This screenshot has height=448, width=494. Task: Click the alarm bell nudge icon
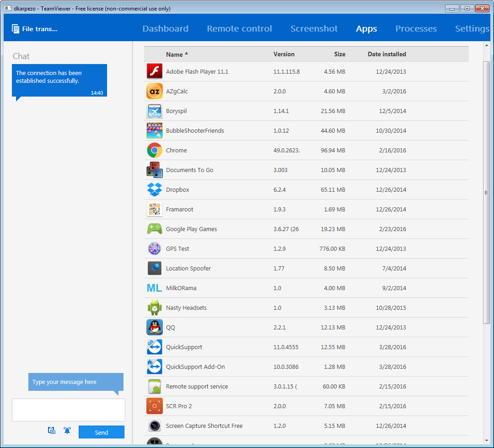67,430
